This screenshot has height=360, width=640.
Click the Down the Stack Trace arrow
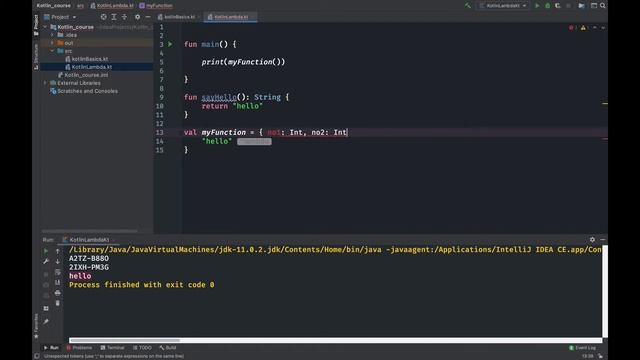58,261
